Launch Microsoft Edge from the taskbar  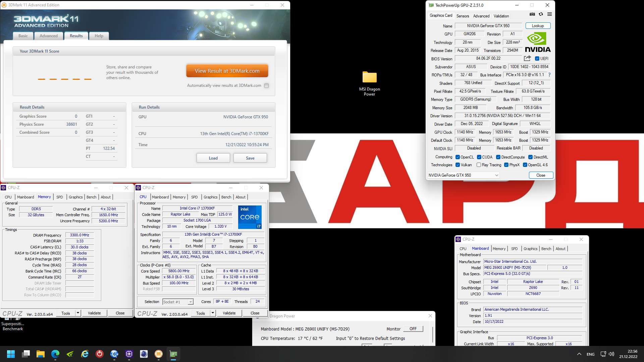tap(55, 354)
